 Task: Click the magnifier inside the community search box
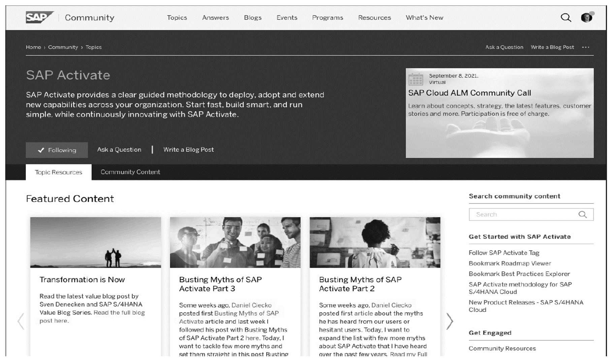pos(582,214)
